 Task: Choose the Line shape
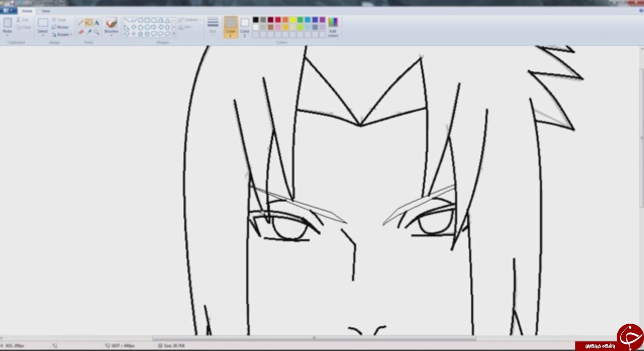pos(127,21)
